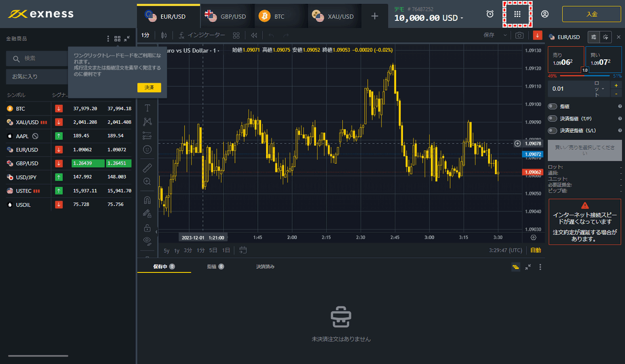The height and width of the screenshot is (364, 625).
Task: Add a new instrument tab with plus icon
Action: pos(374,16)
